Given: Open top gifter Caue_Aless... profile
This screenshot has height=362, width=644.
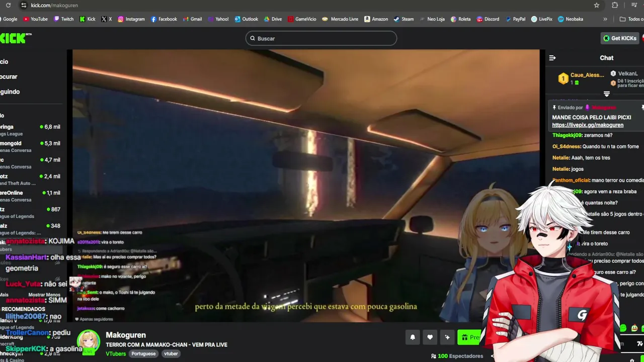Looking at the screenshot, I should (x=587, y=75).
